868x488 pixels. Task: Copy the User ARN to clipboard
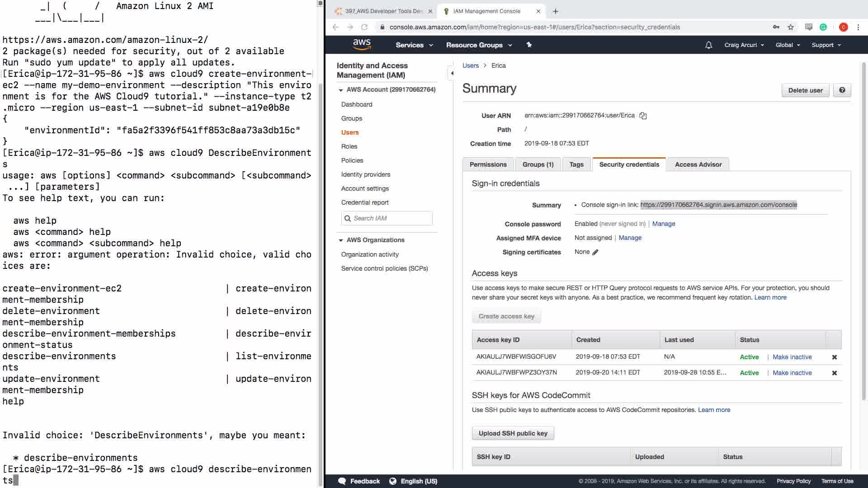643,116
